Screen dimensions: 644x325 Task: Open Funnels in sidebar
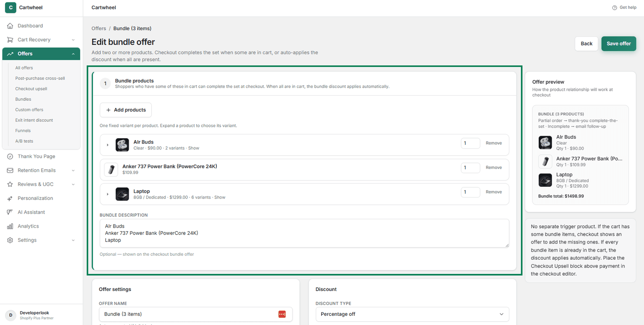(23, 131)
